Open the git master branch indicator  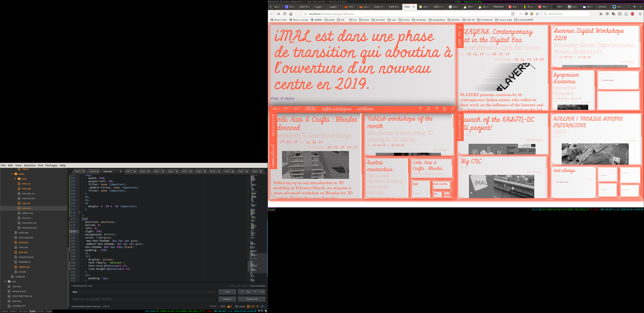(x=240, y=306)
